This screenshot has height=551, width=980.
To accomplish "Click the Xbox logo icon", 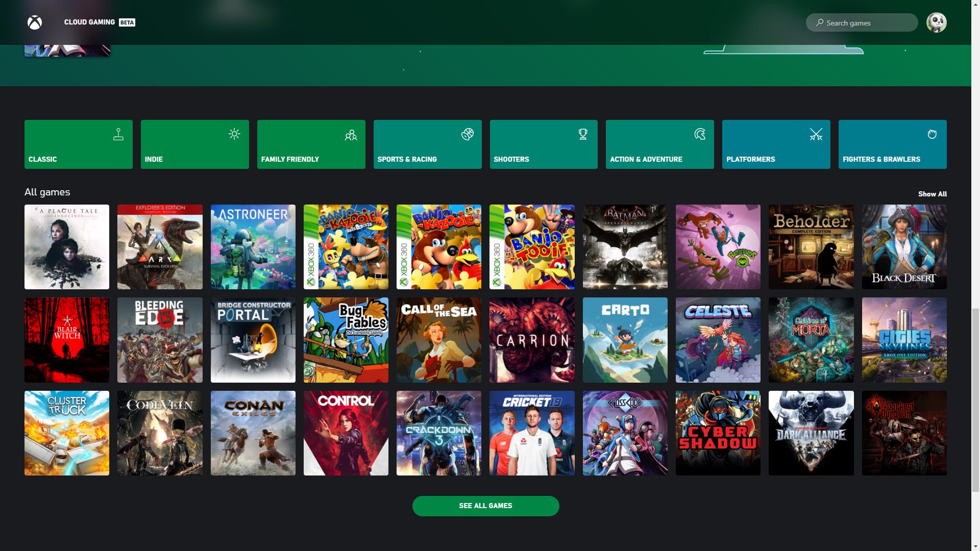I will click(x=35, y=22).
